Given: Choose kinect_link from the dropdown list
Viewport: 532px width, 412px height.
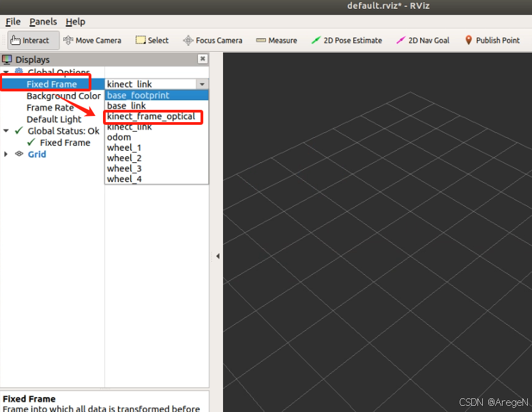Looking at the screenshot, I should point(156,127).
